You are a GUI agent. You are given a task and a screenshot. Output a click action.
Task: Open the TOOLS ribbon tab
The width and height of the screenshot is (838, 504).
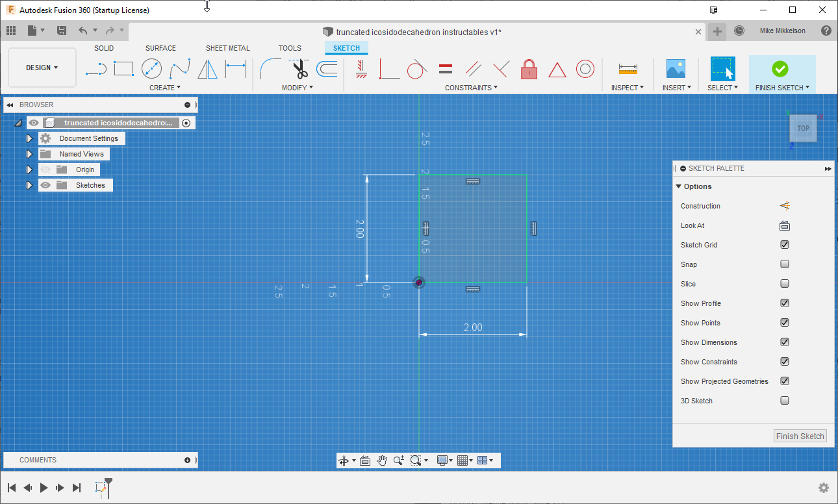pos(290,47)
